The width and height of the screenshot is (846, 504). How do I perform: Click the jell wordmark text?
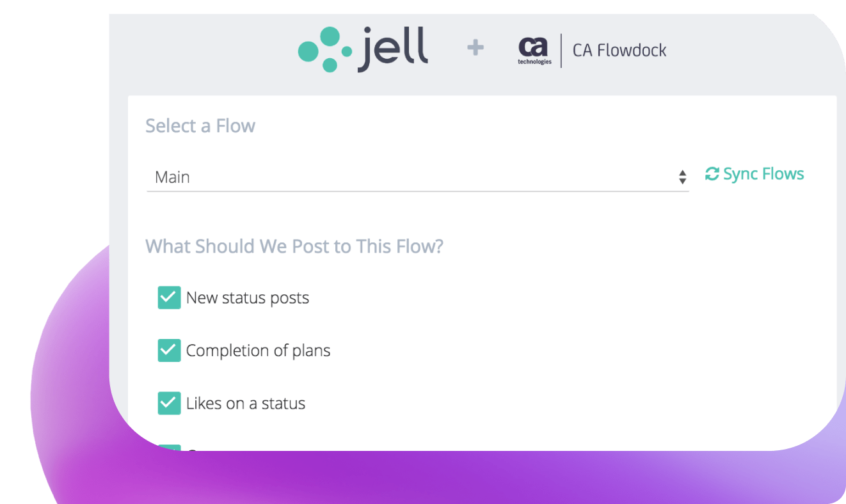click(393, 49)
